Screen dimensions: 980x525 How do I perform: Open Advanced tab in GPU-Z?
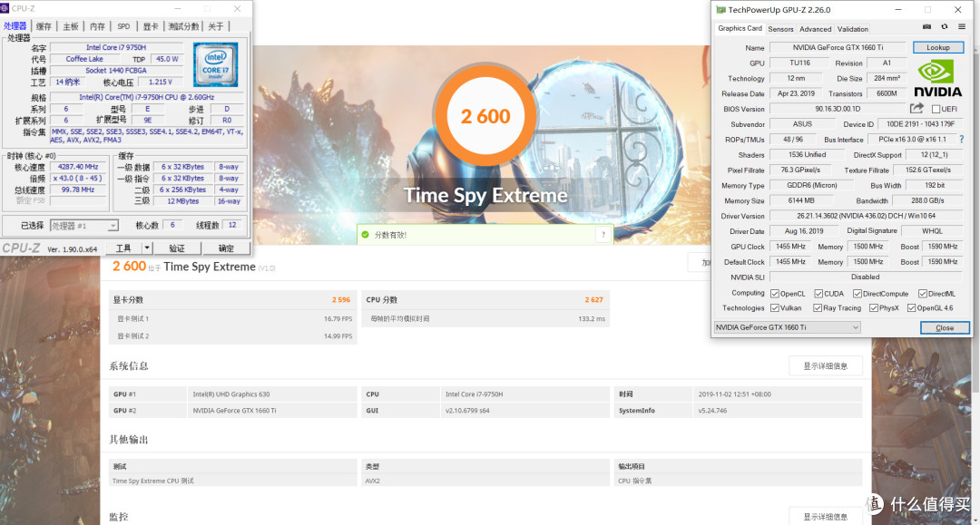coord(816,29)
